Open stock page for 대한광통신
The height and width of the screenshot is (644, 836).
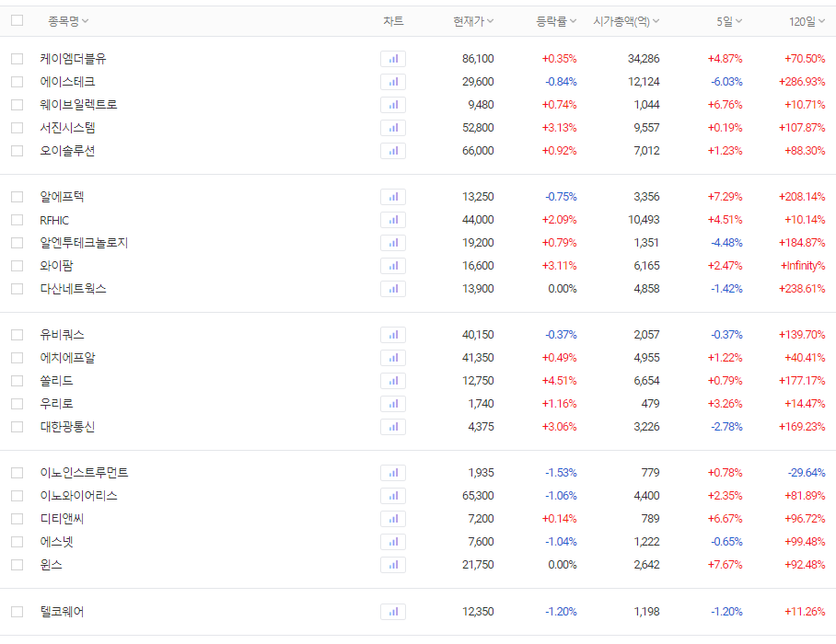pyautogui.click(x=68, y=427)
